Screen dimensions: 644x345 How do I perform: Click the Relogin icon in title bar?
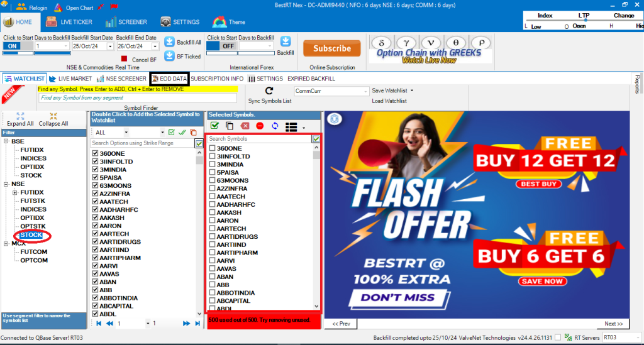pos(21,7)
